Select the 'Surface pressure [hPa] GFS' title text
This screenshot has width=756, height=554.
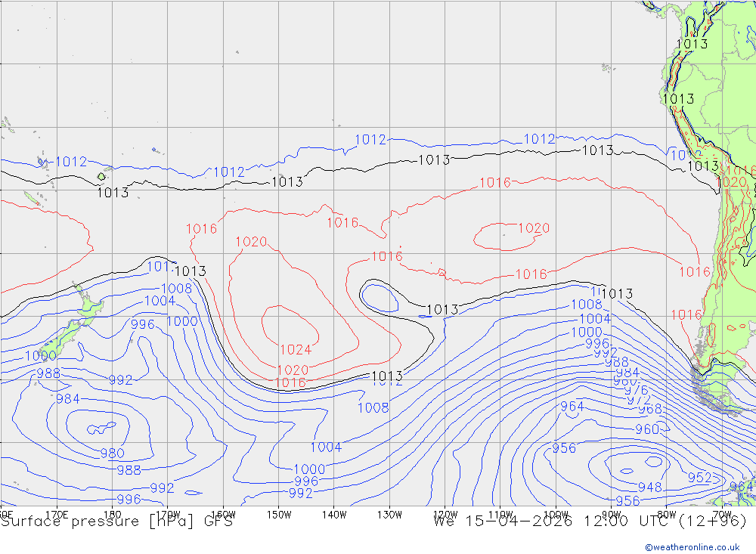(x=116, y=522)
